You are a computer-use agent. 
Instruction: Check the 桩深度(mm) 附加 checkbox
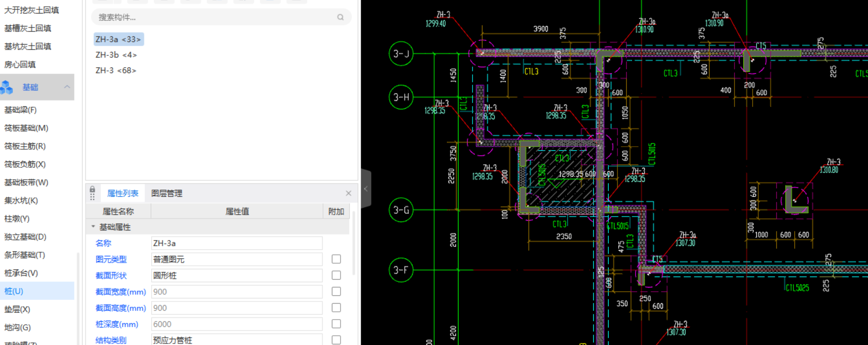[336, 324]
